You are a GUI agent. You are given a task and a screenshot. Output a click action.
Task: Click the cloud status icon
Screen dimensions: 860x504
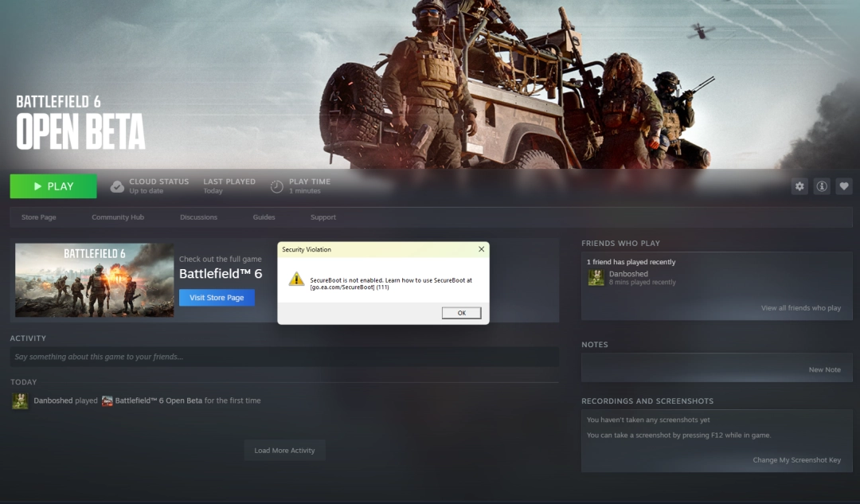coord(117,186)
